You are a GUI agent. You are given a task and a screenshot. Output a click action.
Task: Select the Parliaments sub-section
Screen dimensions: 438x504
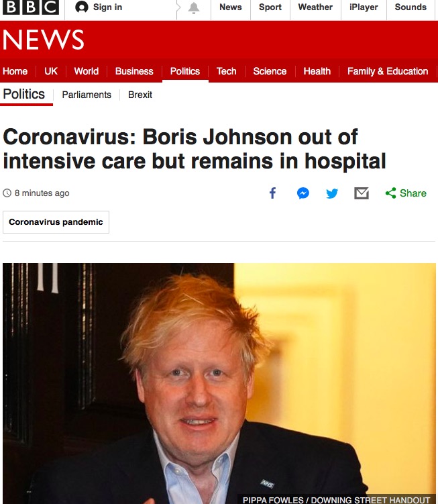pos(87,95)
